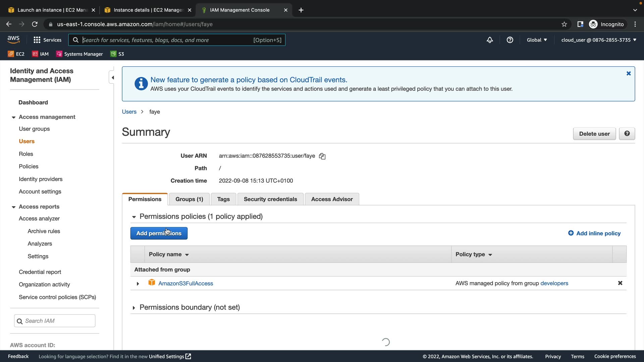644x362 pixels.
Task: Click the AWS logo home icon
Action: pyautogui.click(x=13, y=40)
